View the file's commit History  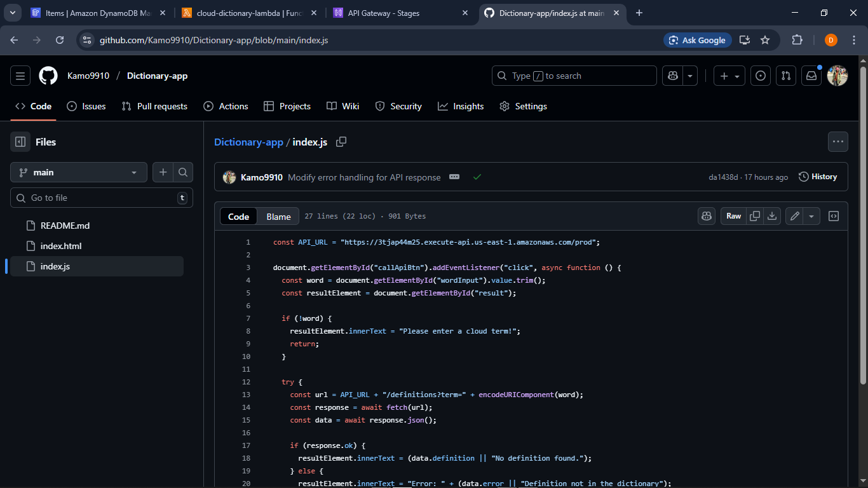(818, 177)
